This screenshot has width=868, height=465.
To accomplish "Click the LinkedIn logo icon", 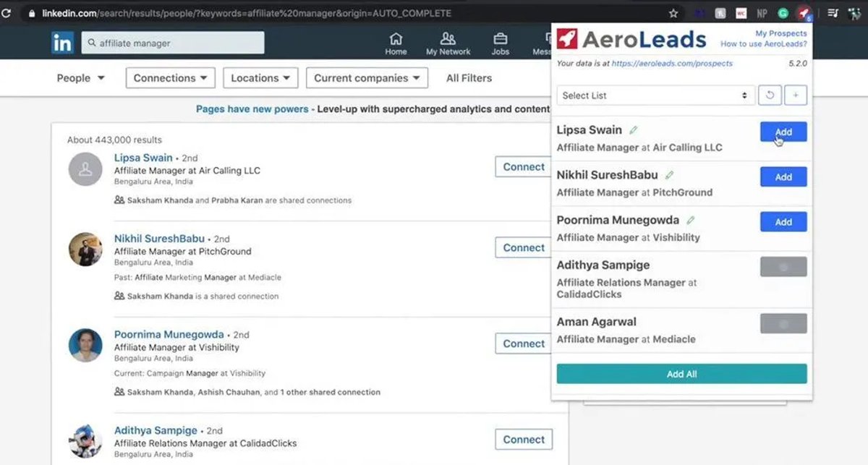I will click(x=63, y=43).
